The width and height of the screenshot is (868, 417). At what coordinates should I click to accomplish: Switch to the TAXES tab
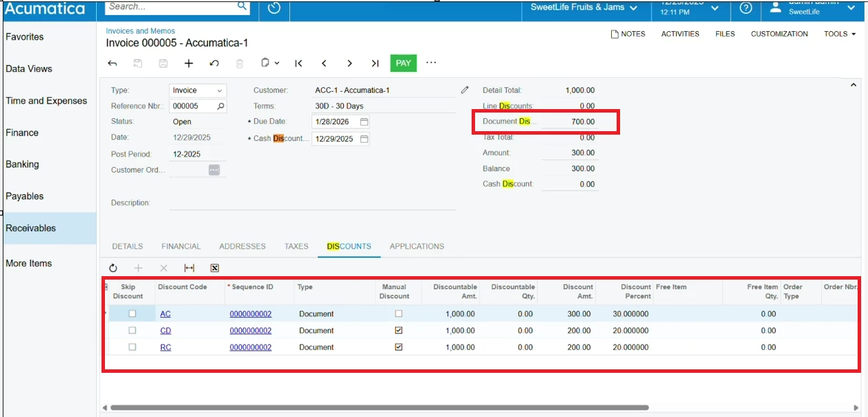[x=296, y=246]
